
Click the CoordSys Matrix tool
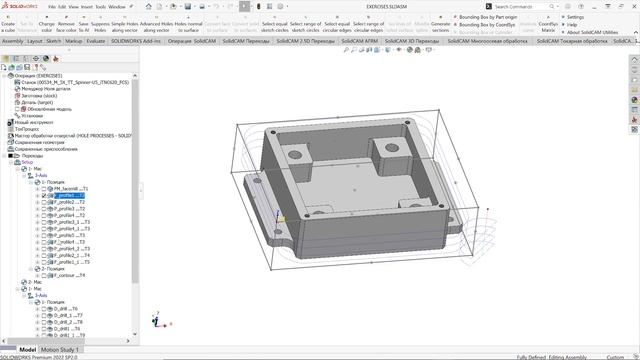(548, 25)
